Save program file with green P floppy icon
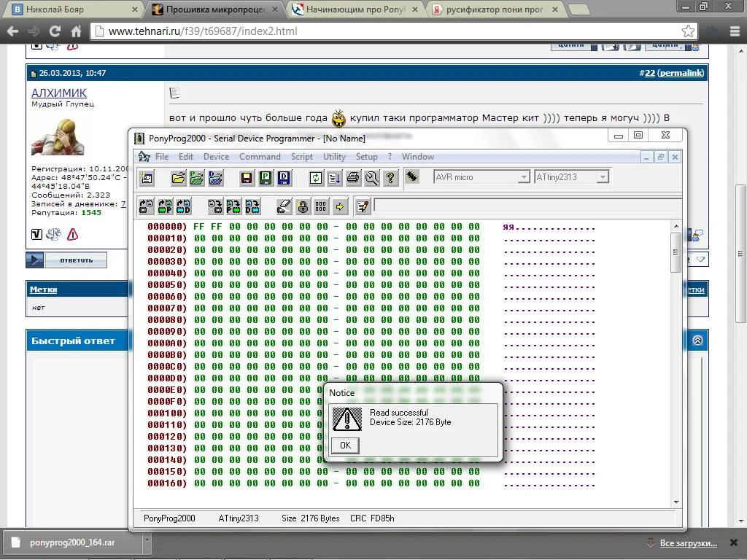This screenshot has width=747, height=560. 266,178
